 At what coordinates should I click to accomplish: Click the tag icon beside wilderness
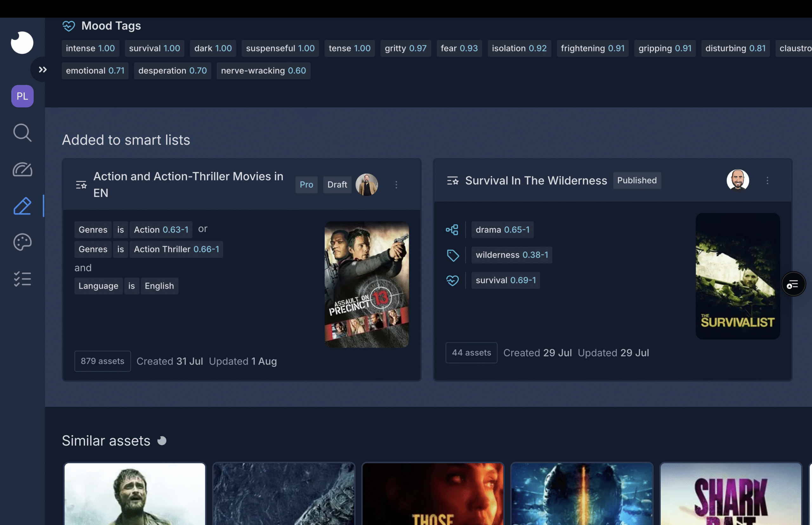coord(453,255)
